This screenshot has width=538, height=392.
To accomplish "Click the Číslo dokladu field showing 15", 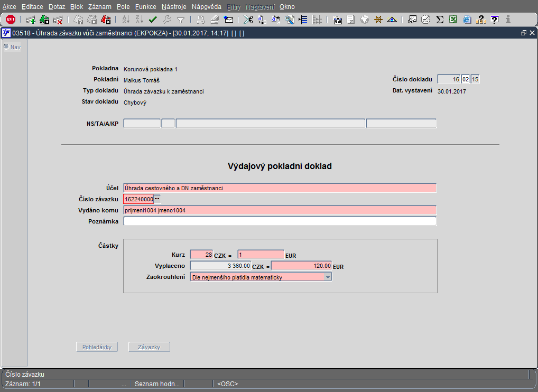I will [475, 79].
